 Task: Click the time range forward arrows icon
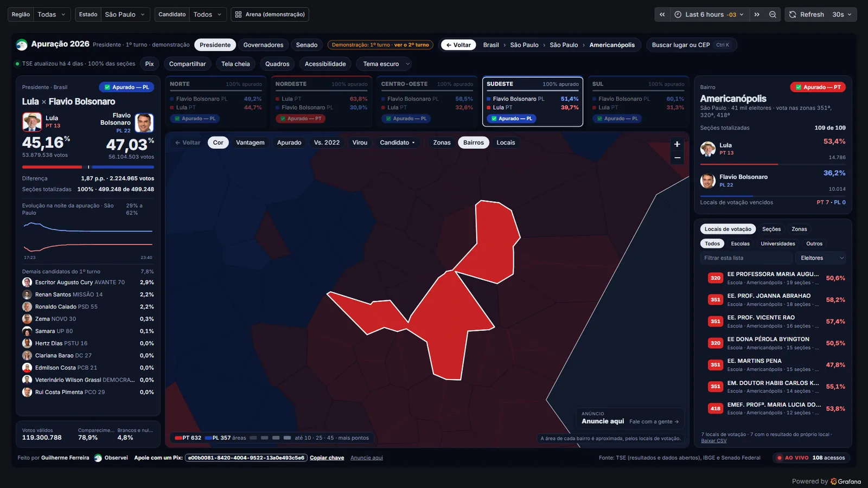(757, 15)
